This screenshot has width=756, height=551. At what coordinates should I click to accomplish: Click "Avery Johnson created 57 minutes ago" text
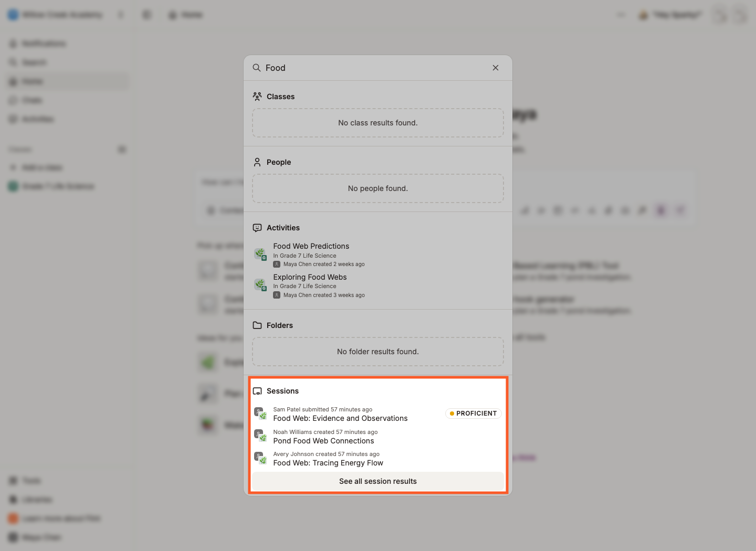327,454
